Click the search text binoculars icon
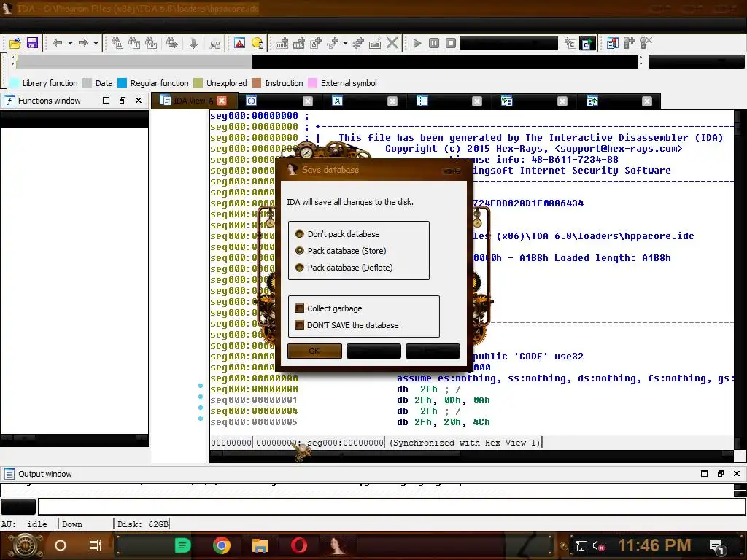The image size is (747, 560). click(134, 43)
